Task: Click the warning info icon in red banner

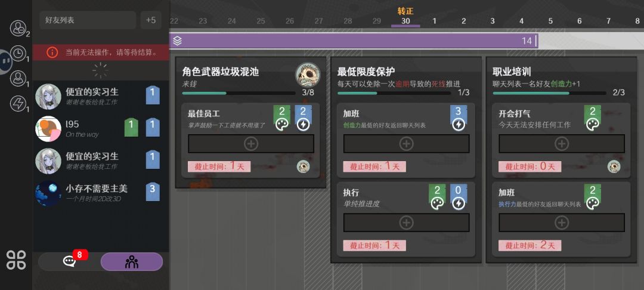Action: click(x=52, y=53)
